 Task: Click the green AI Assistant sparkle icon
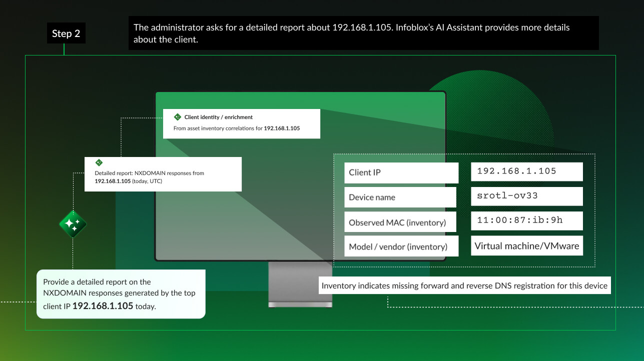73,224
